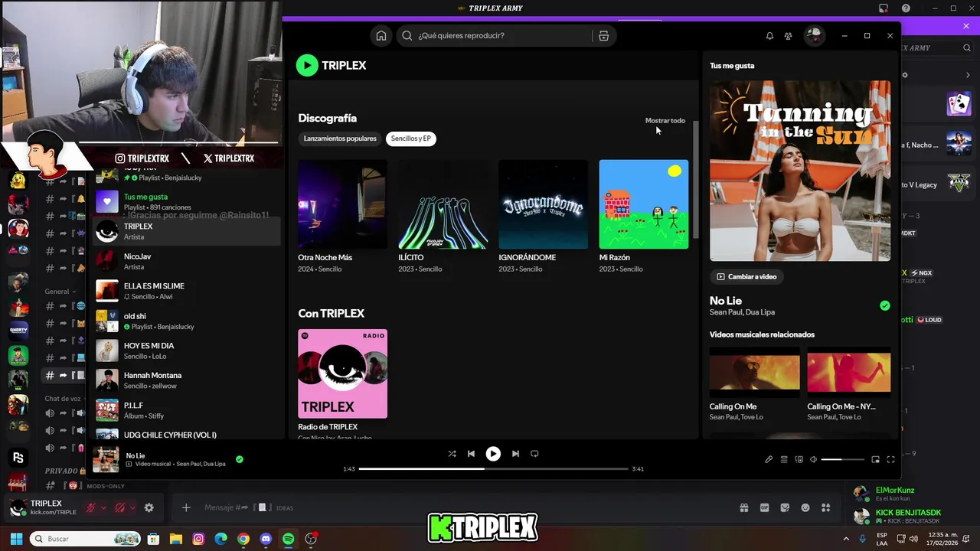Open the IGNORÁNDOME single
This screenshot has width=980, height=551.
pos(543,204)
